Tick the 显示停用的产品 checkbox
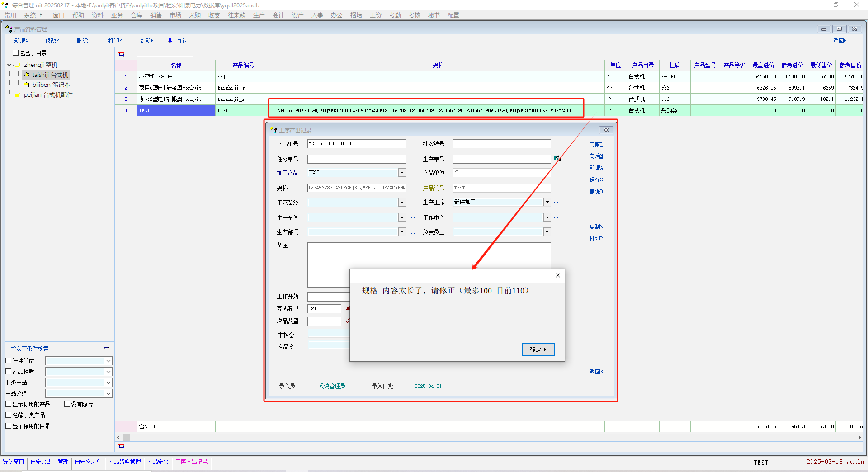 (9, 404)
